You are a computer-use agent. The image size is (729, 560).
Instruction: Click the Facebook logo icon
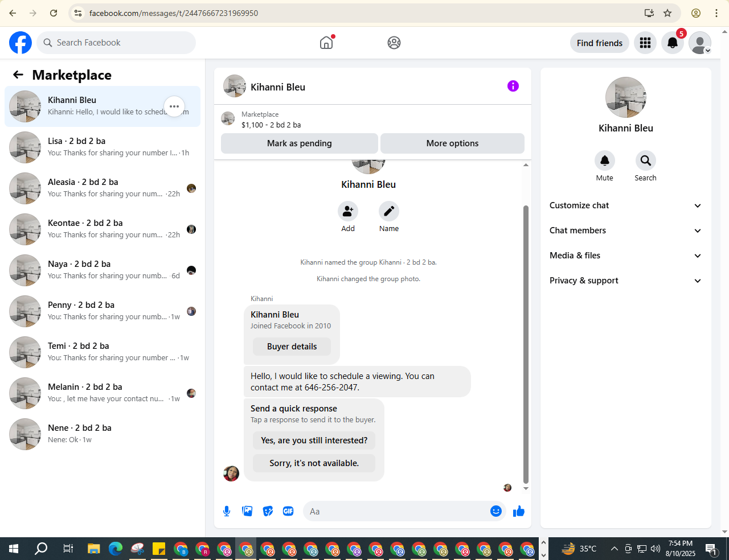pos(21,43)
